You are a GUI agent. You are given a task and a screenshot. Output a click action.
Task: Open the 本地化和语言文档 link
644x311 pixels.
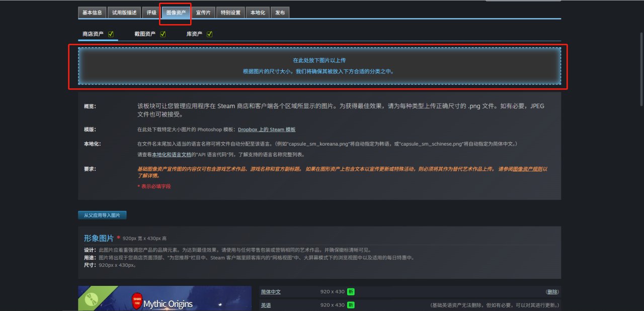click(172, 154)
